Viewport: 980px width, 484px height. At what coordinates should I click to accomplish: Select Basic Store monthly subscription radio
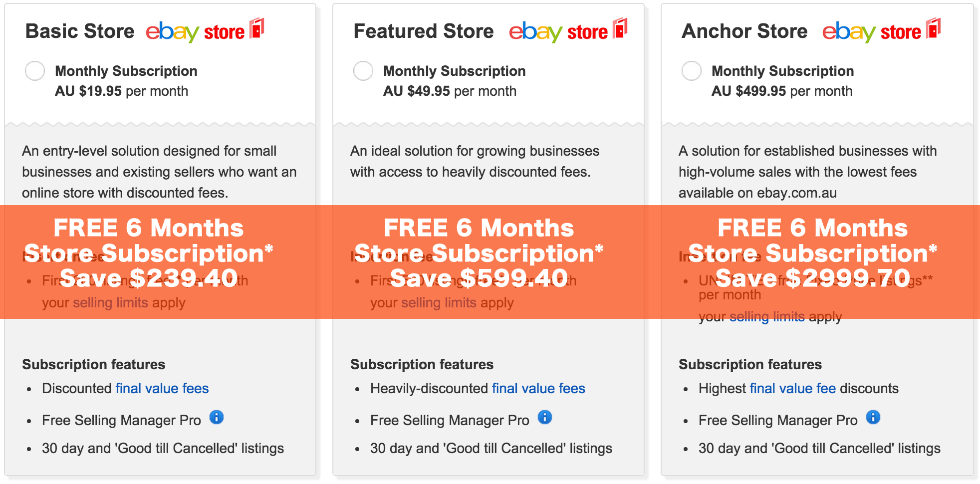[35, 71]
